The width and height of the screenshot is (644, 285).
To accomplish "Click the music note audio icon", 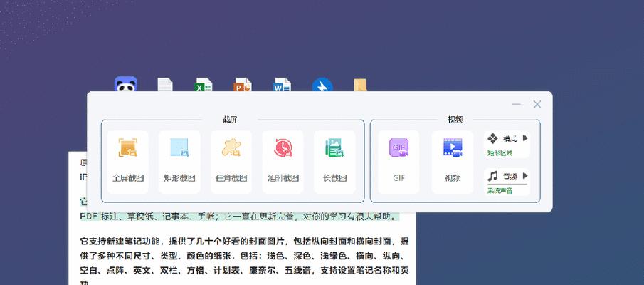I will [x=492, y=176].
